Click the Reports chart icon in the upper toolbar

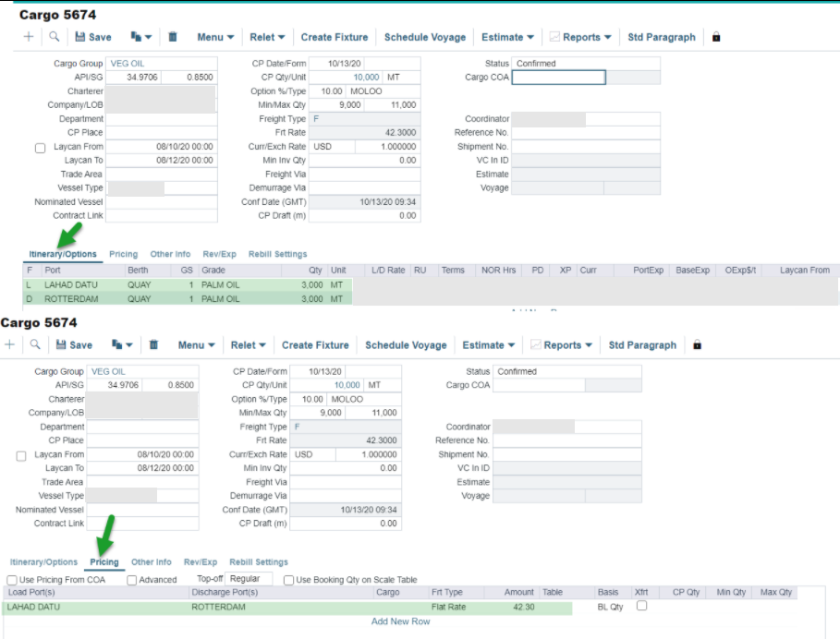pyautogui.click(x=554, y=37)
